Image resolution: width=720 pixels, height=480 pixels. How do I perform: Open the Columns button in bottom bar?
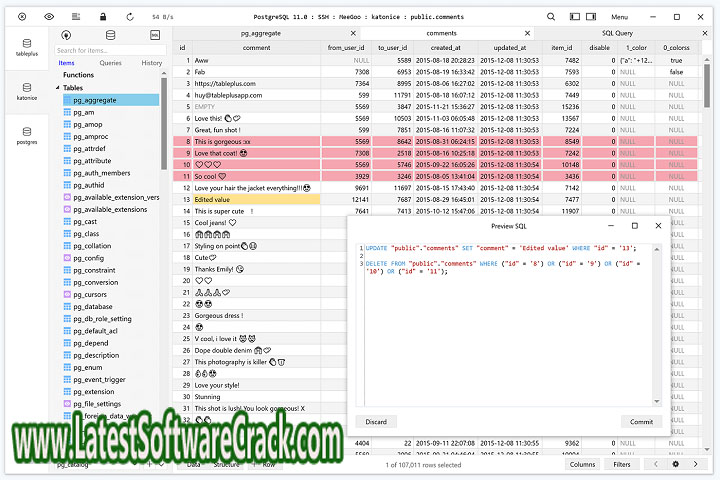tap(582, 464)
